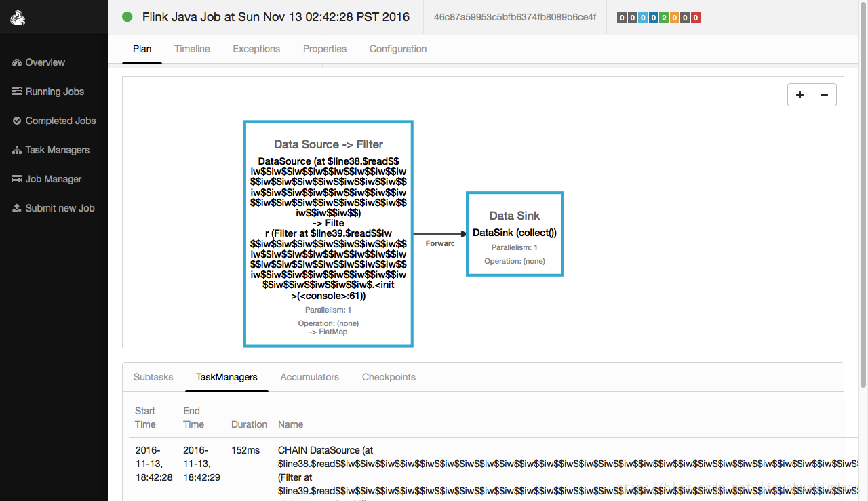Show the Subtasks tab

[153, 377]
